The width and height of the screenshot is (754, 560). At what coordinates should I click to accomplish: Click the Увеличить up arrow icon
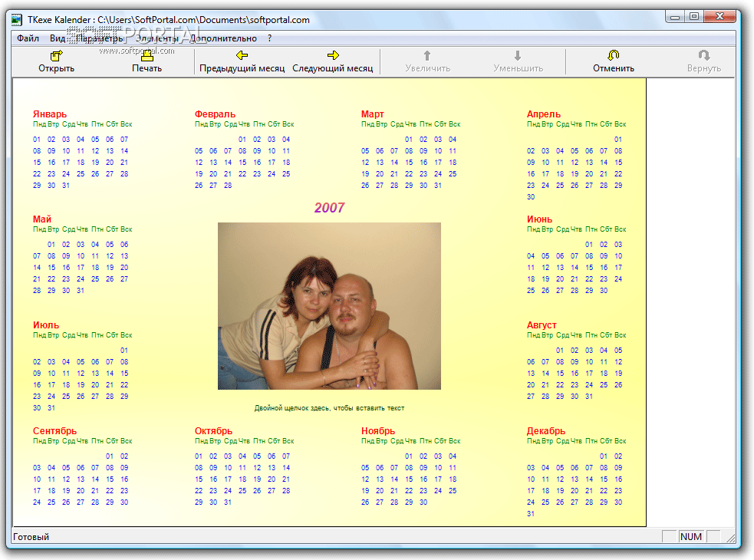click(427, 55)
